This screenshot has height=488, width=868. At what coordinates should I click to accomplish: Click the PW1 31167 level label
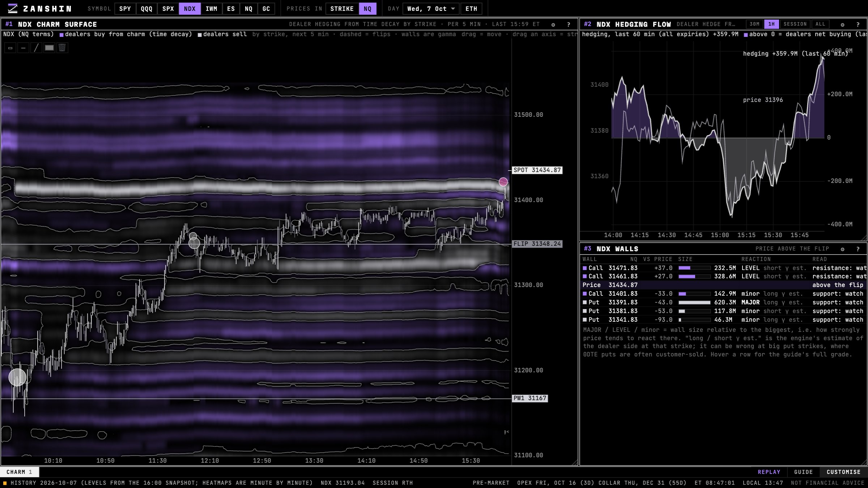(530, 398)
